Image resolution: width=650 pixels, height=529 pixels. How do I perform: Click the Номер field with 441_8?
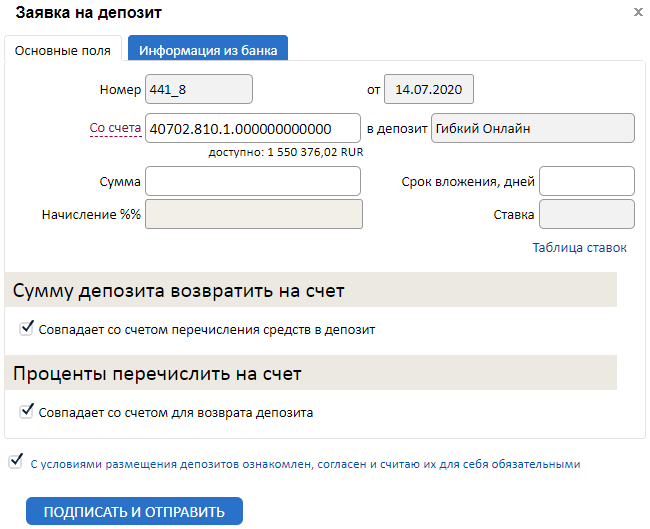pyautogui.click(x=199, y=90)
